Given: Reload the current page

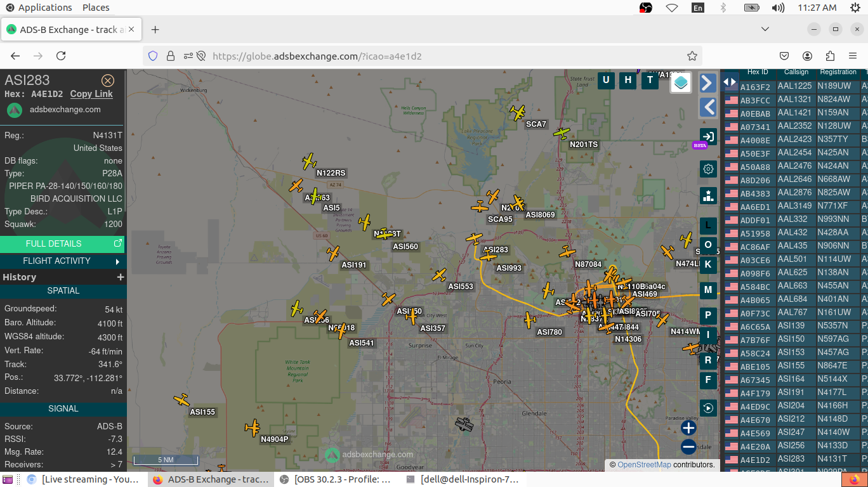Looking at the screenshot, I should [61, 56].
